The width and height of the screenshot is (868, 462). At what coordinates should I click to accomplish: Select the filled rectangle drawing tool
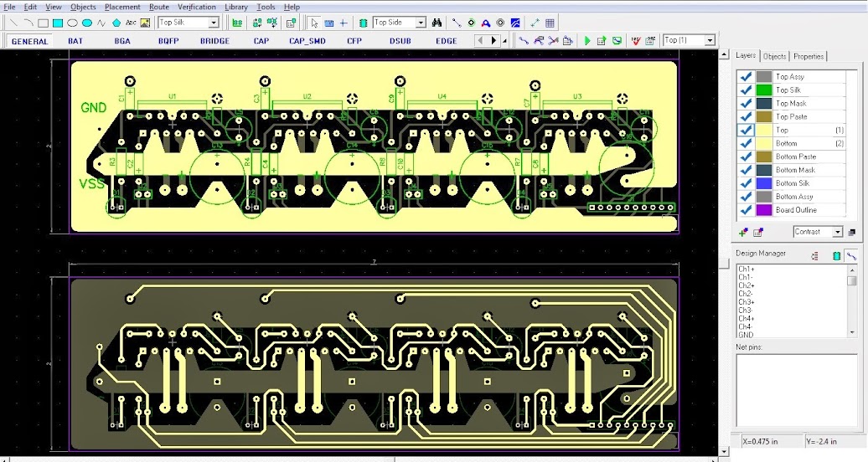click(x=58, y=23)
